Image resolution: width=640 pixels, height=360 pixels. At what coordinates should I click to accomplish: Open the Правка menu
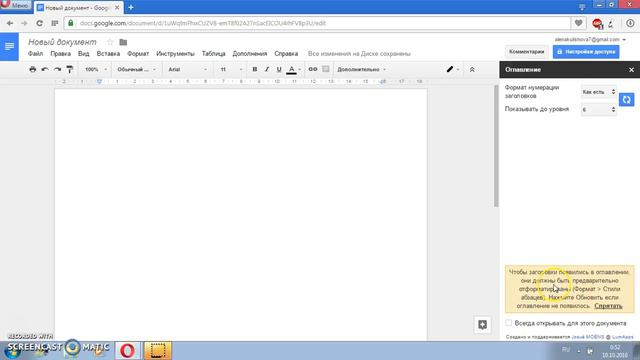point(60,53)
